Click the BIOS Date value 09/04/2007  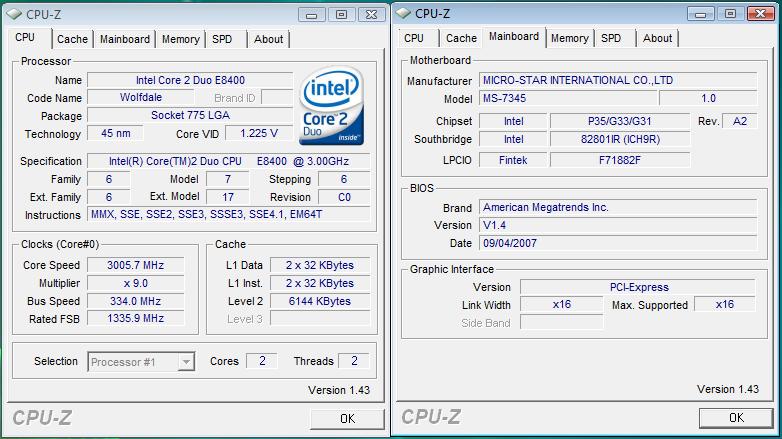(x=618, y=243)
